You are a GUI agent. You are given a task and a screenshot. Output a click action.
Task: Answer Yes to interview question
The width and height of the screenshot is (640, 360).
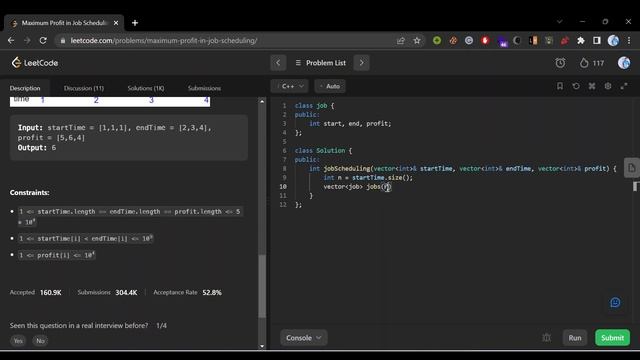(18, 341)
